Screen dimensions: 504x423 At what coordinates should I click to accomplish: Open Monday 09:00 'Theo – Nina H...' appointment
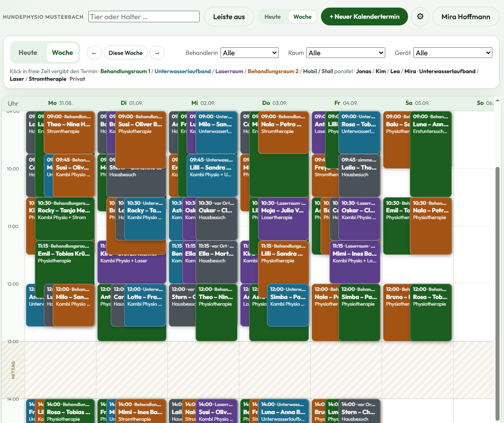coord(69,133)
